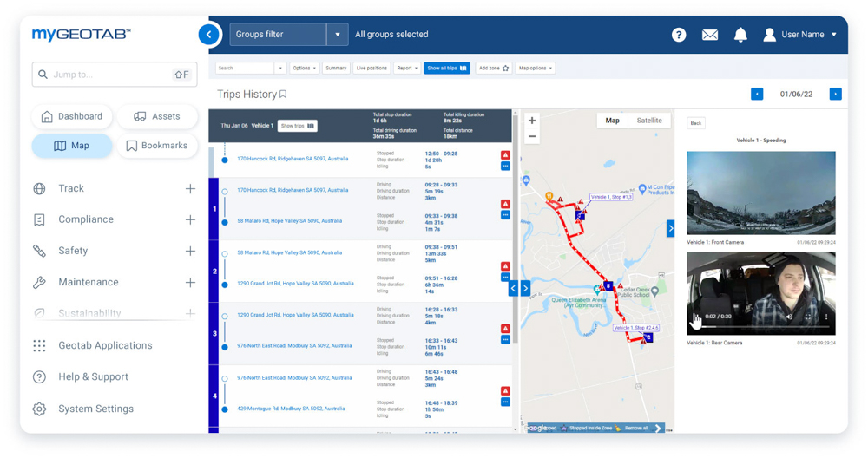Go to previous date before 01/06/22
The width and height of the screenshot is (868, 458).
757,94
